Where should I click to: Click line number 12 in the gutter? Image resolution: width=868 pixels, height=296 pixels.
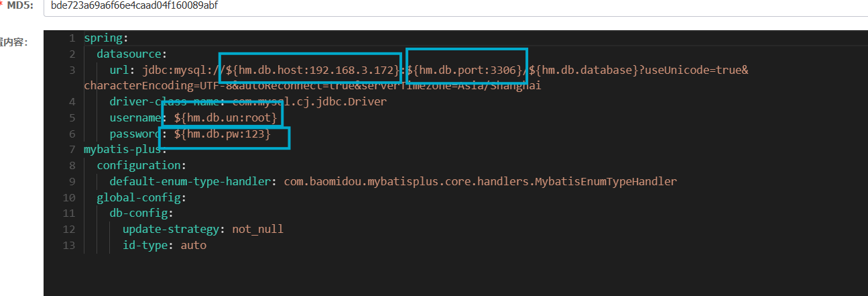(68, 230)
